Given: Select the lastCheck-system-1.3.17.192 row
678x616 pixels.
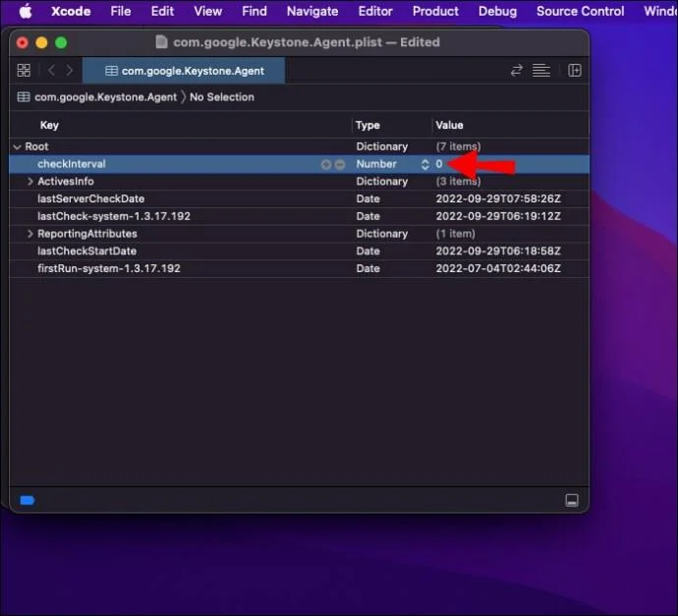Looking at the screenshot, I should click(x=300, y=216).
